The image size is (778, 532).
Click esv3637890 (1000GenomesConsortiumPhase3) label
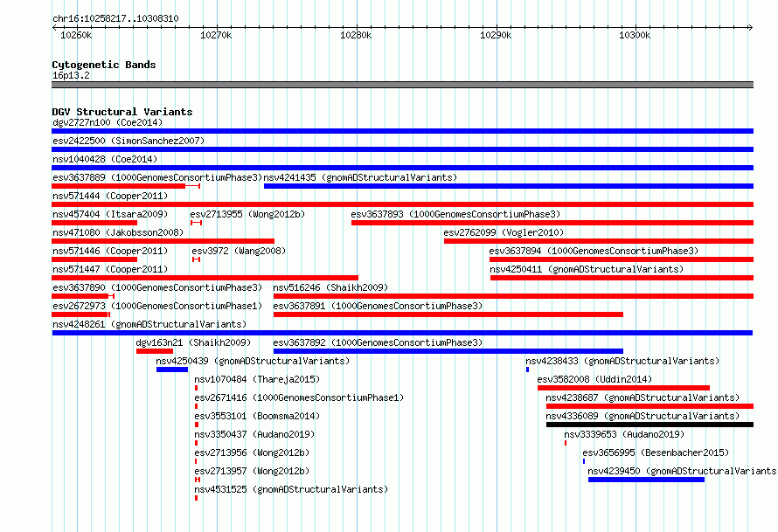[x=157, y=287]
